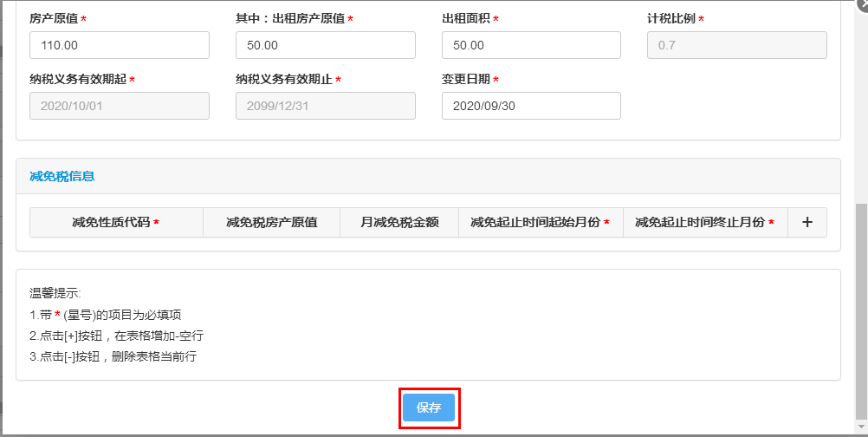The width and height of the screenshot is (868, 437).
Task: Click the 纳税义务有效期起 field label
Action: (78, 79)
